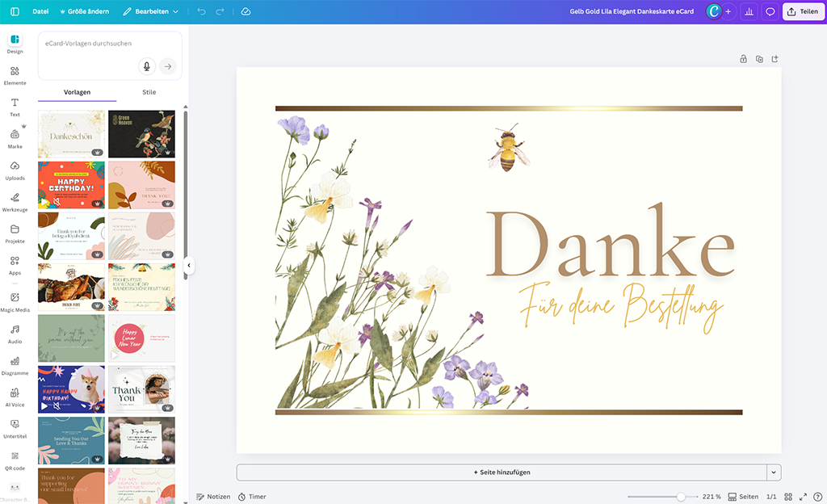Select the document title text
The image size is (827, 504).
632,11
